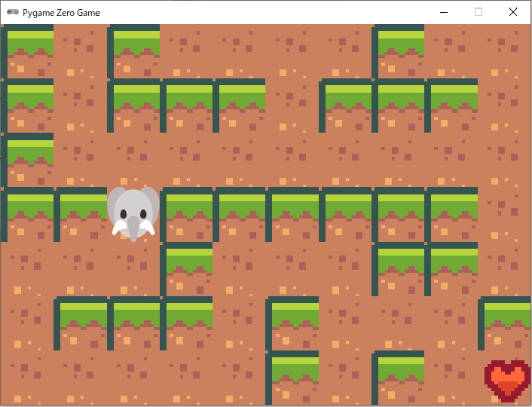Image resolution: width=532 pixels, height=407 pixels.
Task: Click the Pygame Zero Game title text
Action: tap(61, 13)
